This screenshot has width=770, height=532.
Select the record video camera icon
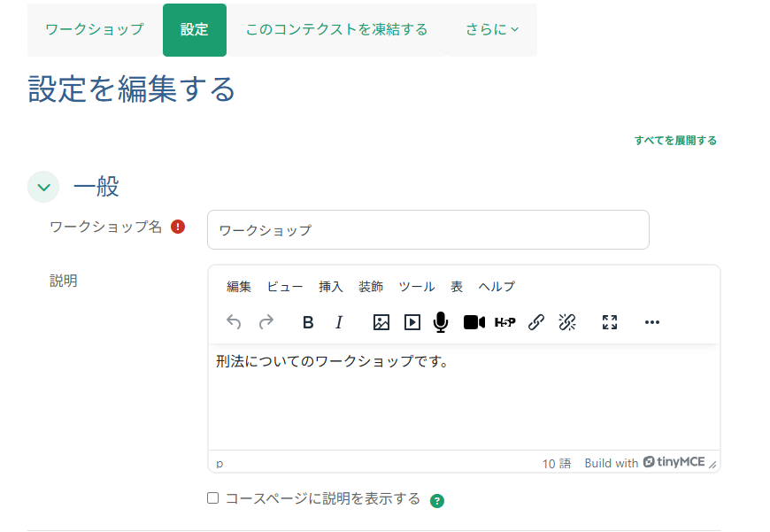473,322
